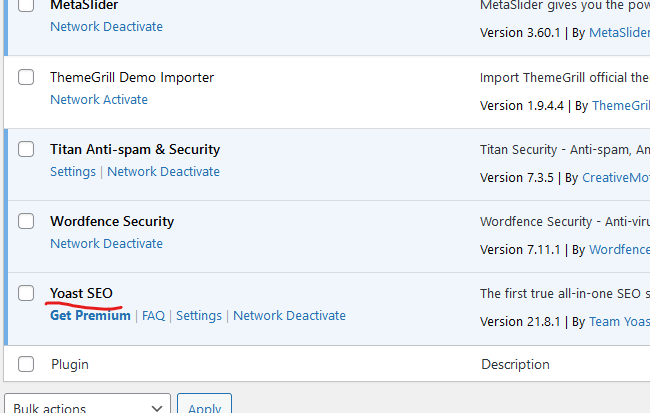Click Network Deactivate for Yoast SEO
This screenshot has height=413, width=650.
pyautogui.click(x=289, y=316)
